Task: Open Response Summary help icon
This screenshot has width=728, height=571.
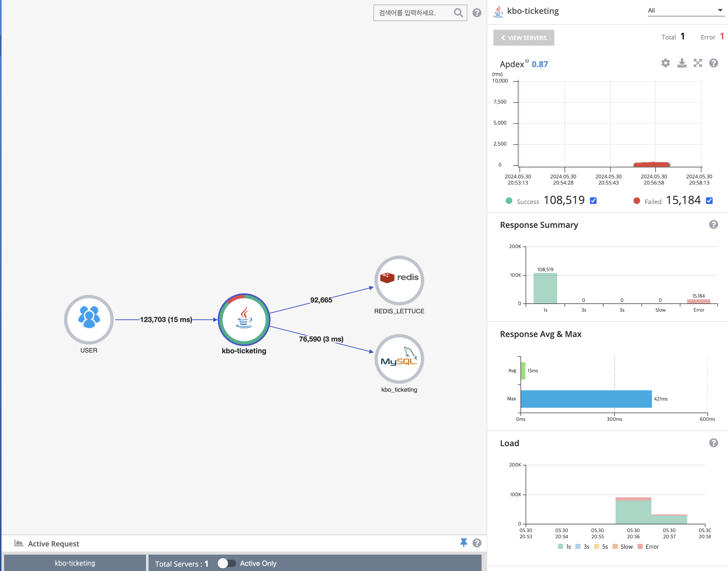Action: pyautogui.click(x=713, y=225)
